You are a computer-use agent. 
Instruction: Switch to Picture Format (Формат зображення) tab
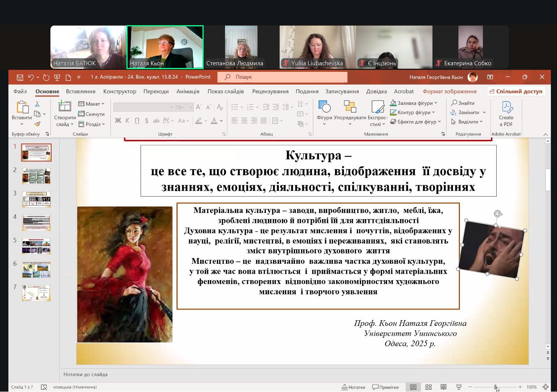click(x=449, y=92)
